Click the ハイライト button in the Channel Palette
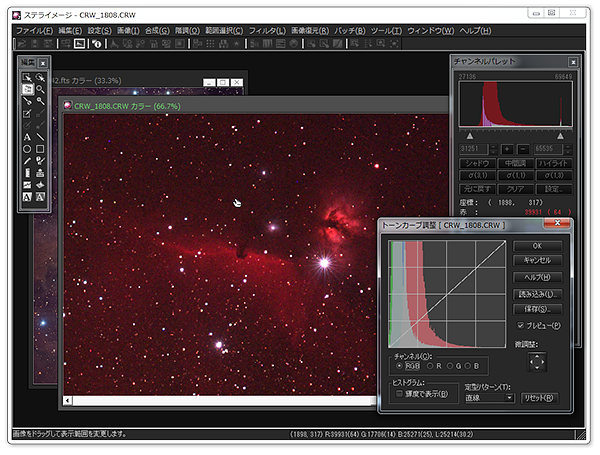Screen dimensions: 600x455 tap(554, 163)
